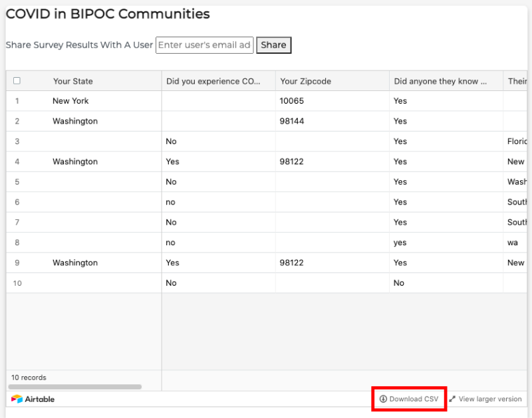Screen dimensions: 532x418
Task: Click the COVID experience cell in row 3
Action: [219, 142]
